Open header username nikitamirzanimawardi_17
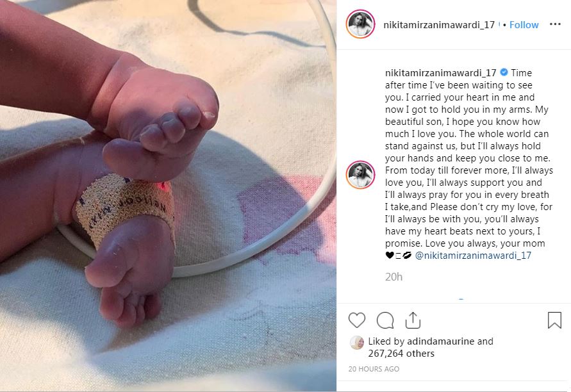571x392 pixels. coord(439,25)
